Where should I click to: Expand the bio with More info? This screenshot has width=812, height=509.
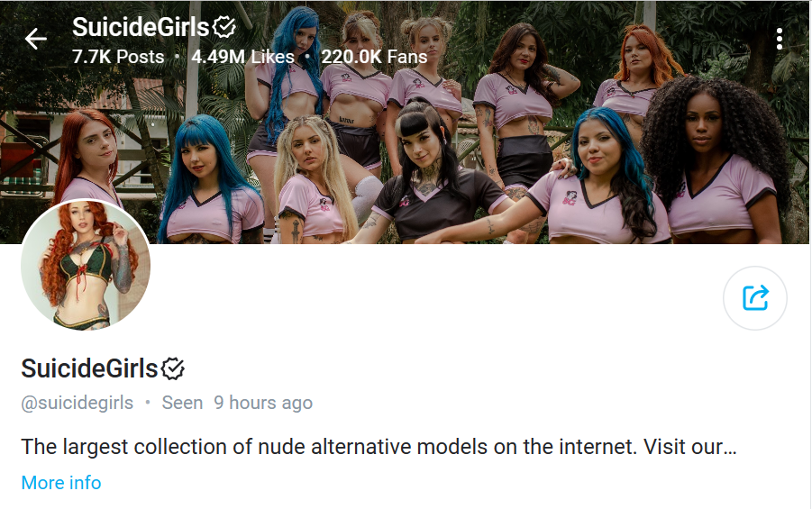(61, 483)
